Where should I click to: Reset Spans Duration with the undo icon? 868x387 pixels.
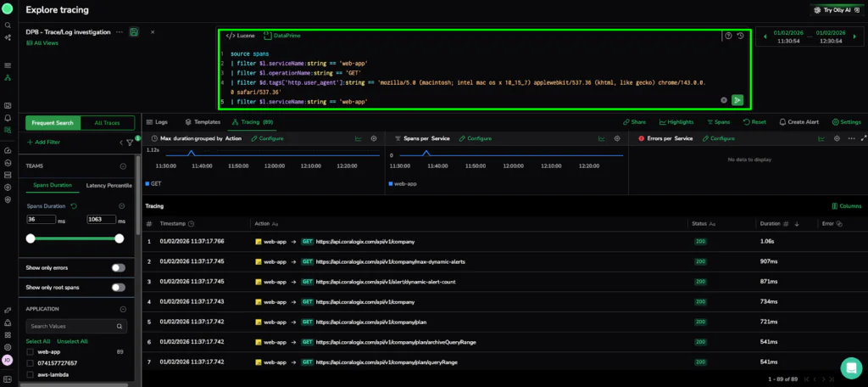click(74, 205)
